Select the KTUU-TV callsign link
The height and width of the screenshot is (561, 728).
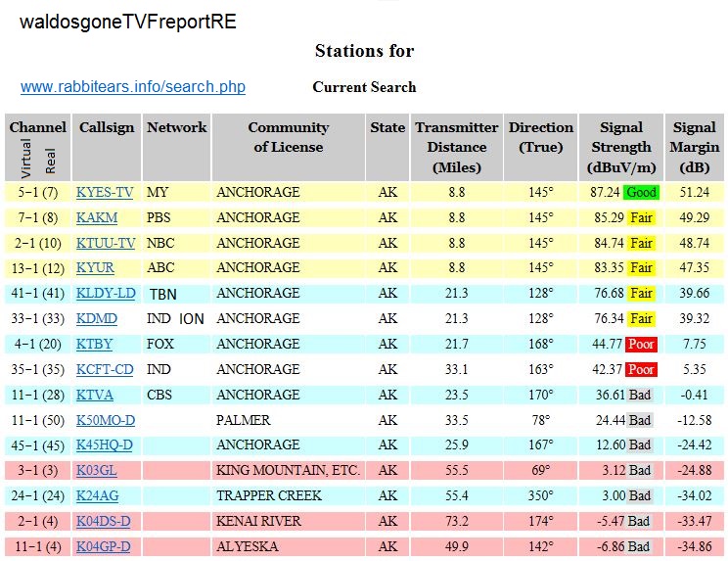pyautogui.click(x=106, y=243)
